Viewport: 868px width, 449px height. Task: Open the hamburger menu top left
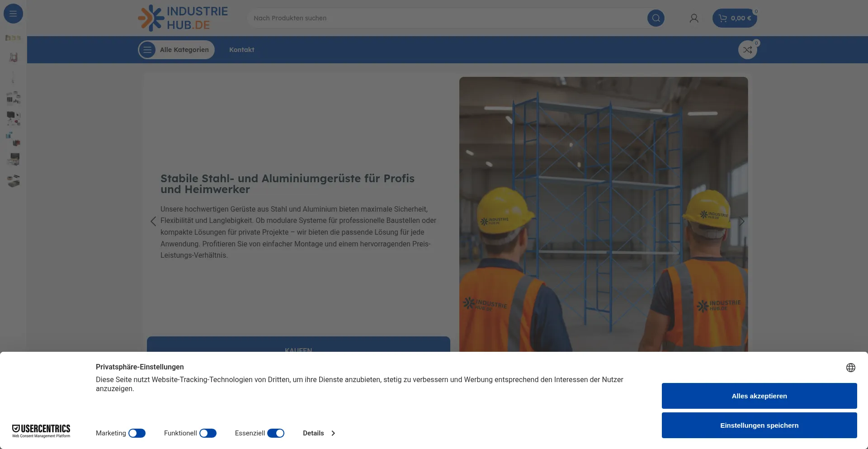[13, 14]
